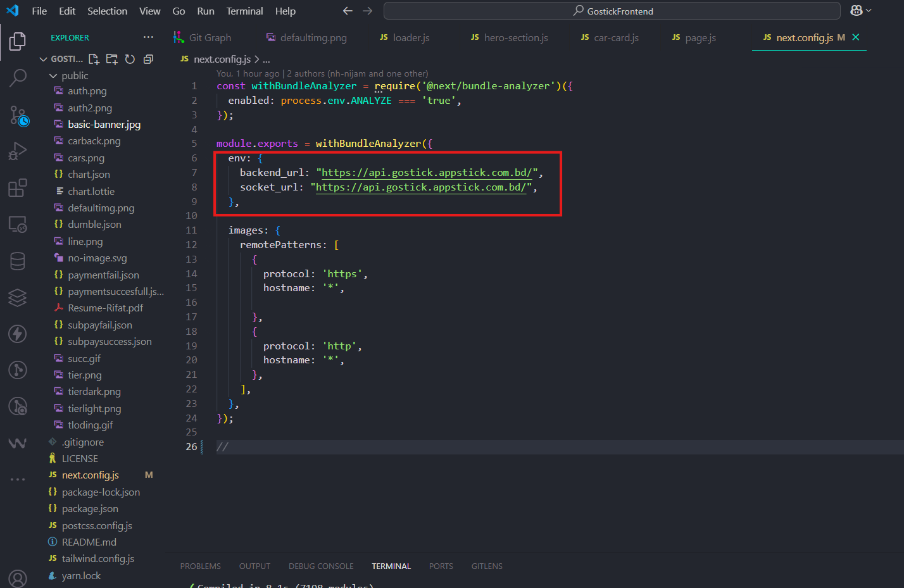Click the GostickFrontend command center search box
Viewport: 904px width, 588px height.
[x=612, y=11]
